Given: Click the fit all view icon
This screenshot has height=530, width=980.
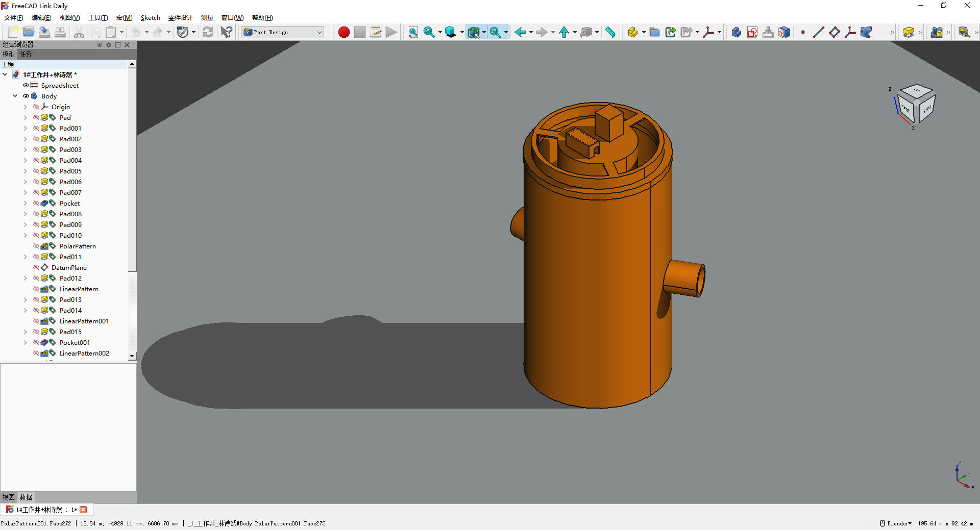Looking at the screenshot, I should [x=413, y=32].
